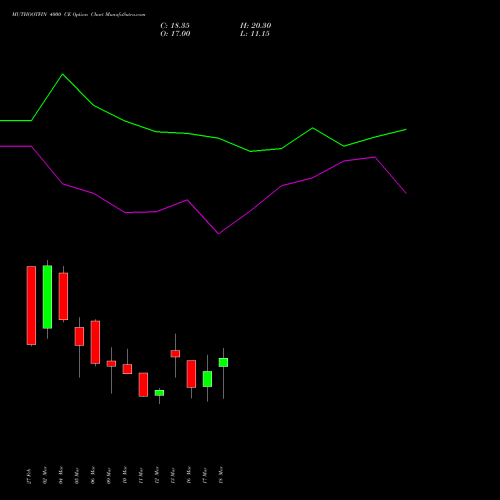Click the '11 Mar' date axis label
The height and width of the screenshot is (500, 500).
[x=141, y=475]
